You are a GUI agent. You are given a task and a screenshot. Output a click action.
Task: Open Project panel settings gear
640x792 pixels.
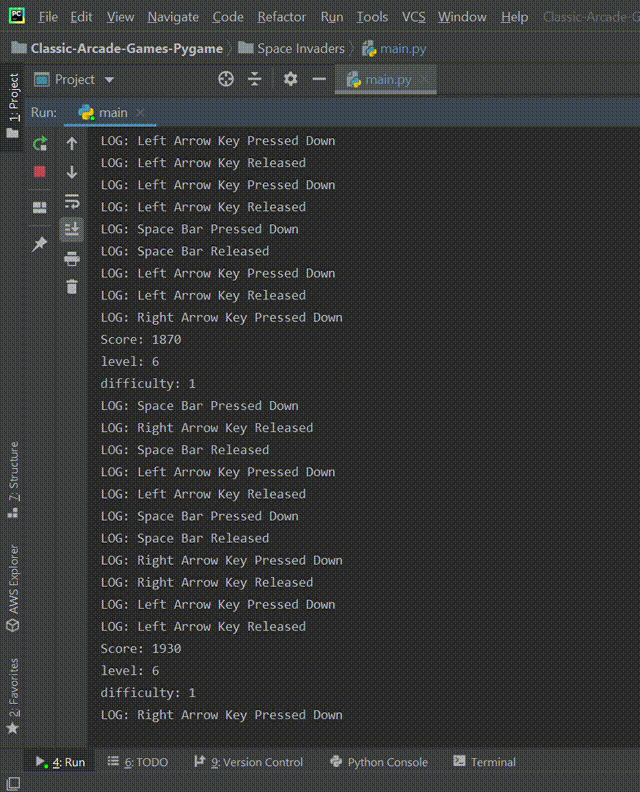point(290,79)
